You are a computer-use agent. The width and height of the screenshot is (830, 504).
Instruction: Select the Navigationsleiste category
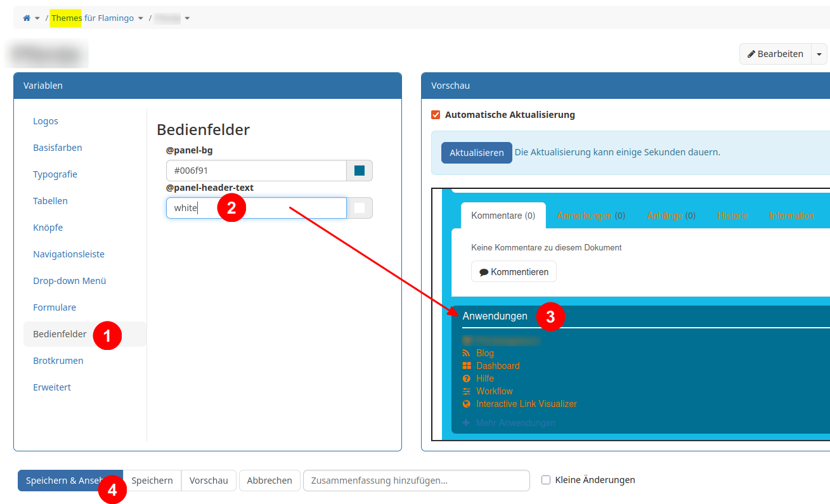(68, 254)
